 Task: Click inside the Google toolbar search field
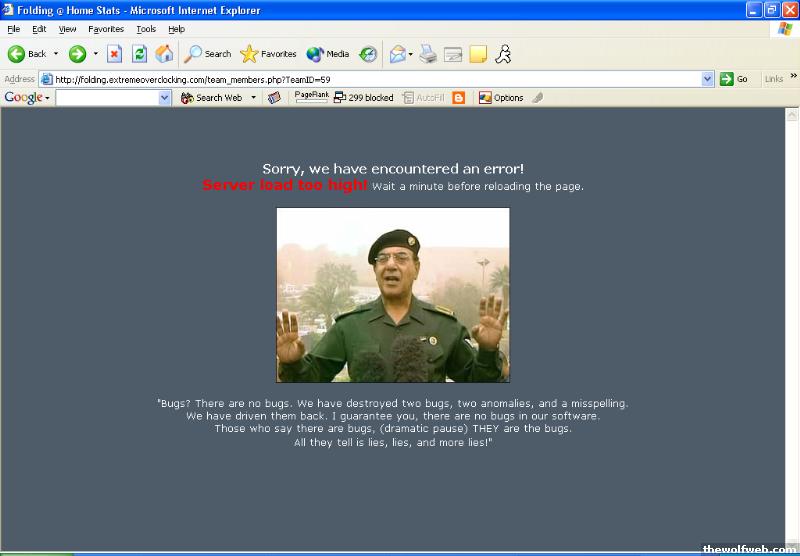[x=107, y=98]
